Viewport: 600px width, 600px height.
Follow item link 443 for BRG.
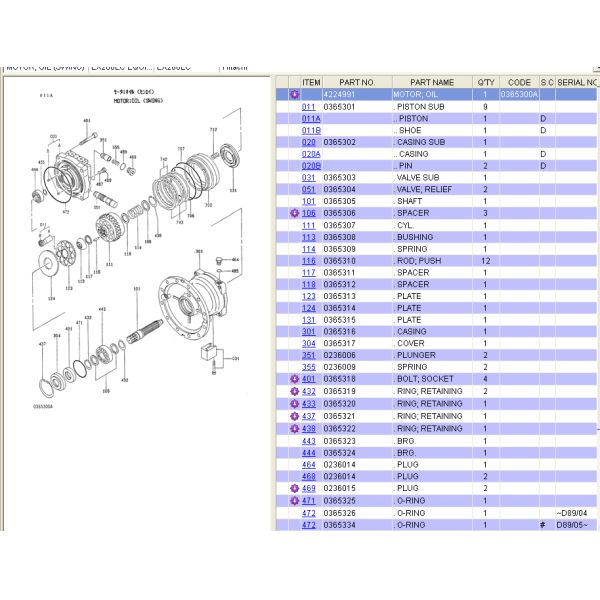[309, 440]
